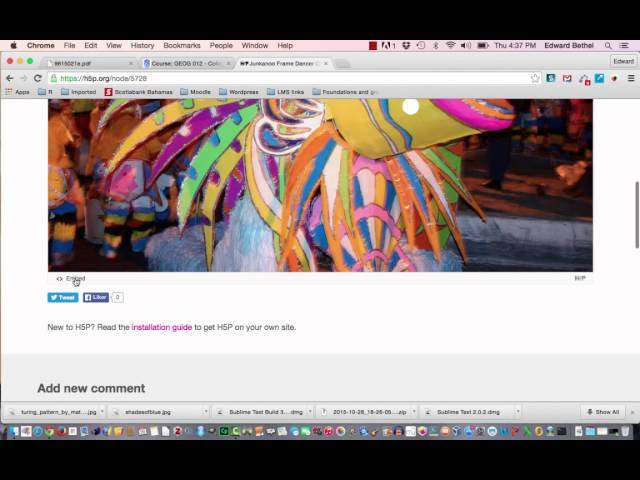Screen dimensions: 640x480
Task: Click the Bluetooth icon in the menu bar
Action: coord(436,45)
